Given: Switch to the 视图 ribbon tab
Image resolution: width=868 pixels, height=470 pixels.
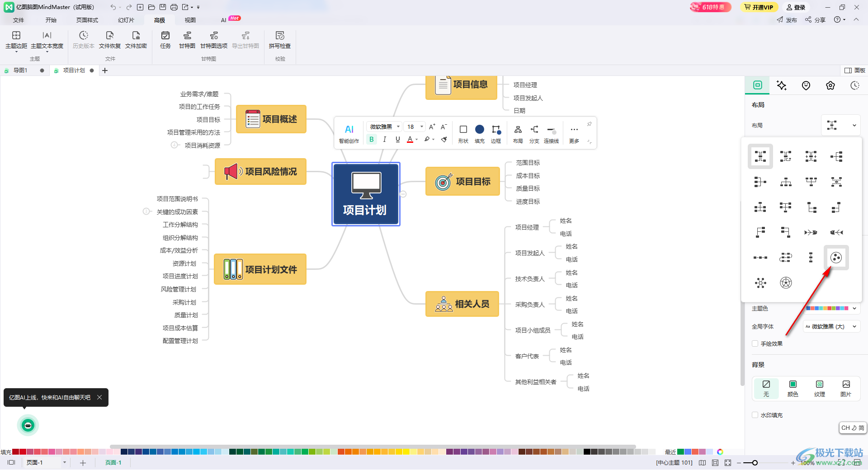Looking at the screenshot, I should [190, 20].
